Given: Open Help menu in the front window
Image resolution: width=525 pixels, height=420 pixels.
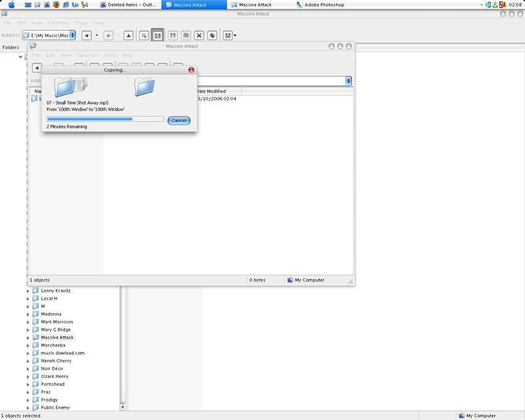Looking at the screenshot, I should [127, 55].
